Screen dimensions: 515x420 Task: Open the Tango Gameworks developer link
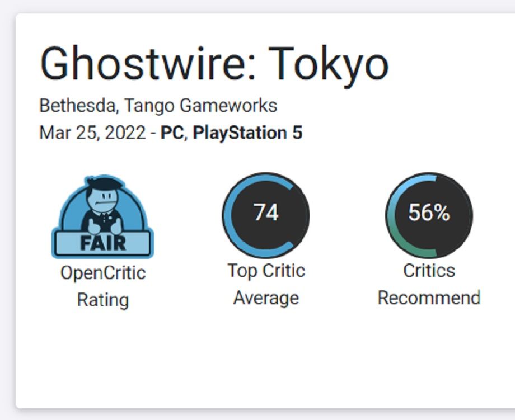[x=200, y=105]
